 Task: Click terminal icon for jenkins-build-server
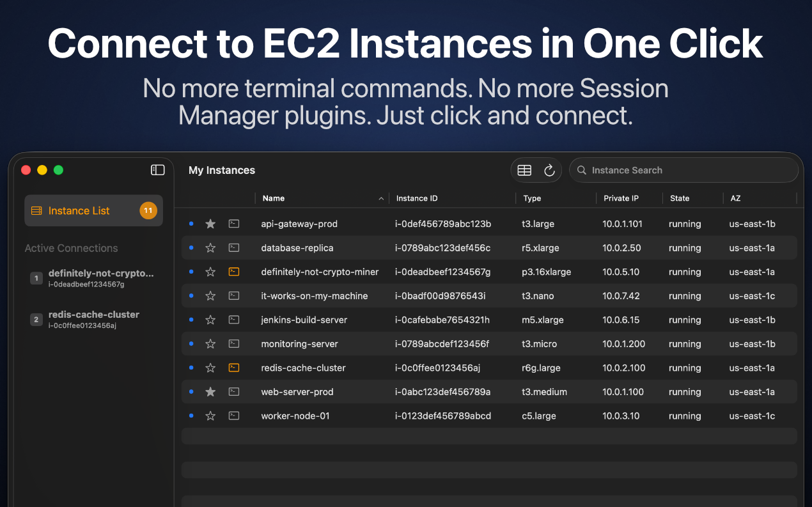pyautogui.click(x=234, y=320)
